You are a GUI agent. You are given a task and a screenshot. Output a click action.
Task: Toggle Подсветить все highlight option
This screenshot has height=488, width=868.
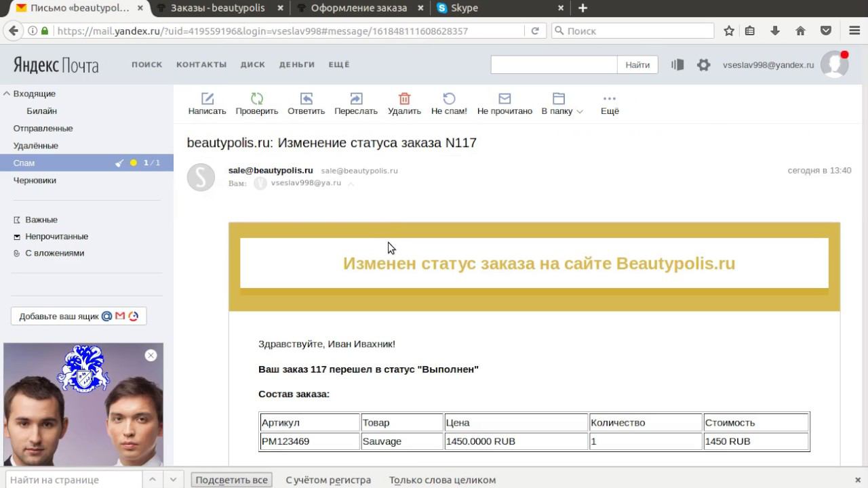click(232, 480)
